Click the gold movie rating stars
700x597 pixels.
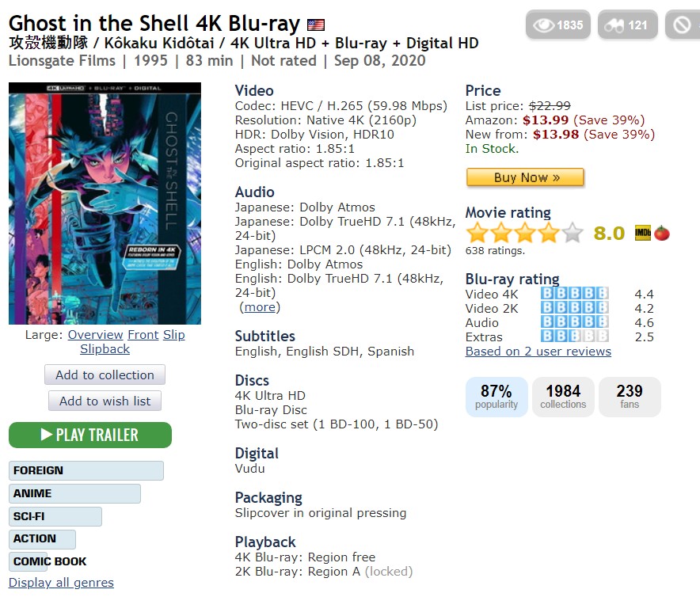pos(524,233)
